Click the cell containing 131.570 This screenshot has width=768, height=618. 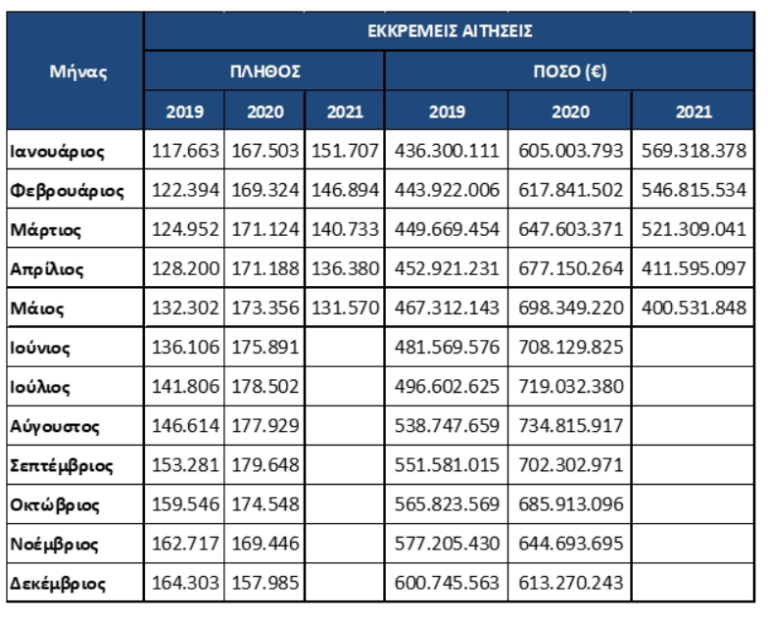(x=345, y=308)
